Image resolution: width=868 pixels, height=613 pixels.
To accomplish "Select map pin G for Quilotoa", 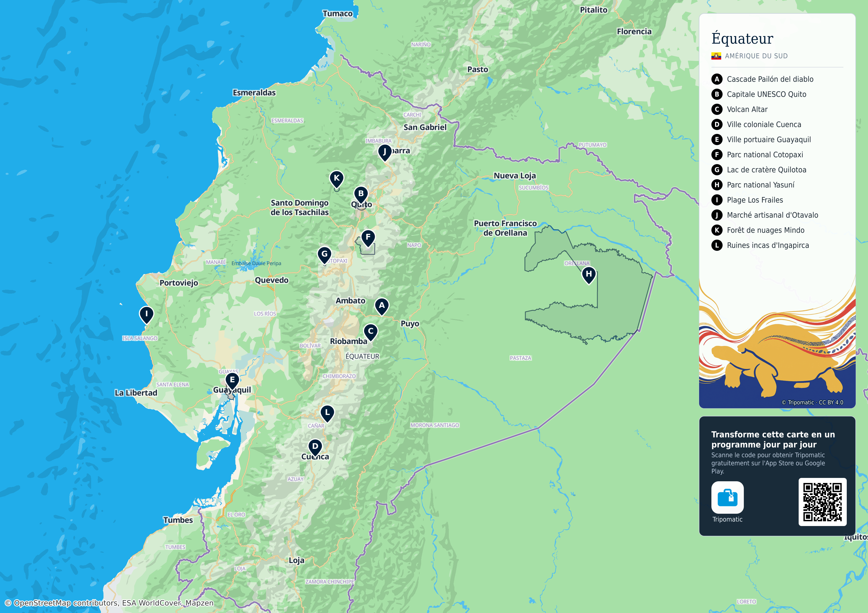I will [324, 256].
